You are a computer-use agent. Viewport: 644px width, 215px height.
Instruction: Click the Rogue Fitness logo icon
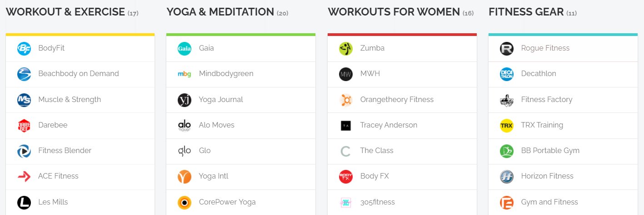[x=506, y=48]
